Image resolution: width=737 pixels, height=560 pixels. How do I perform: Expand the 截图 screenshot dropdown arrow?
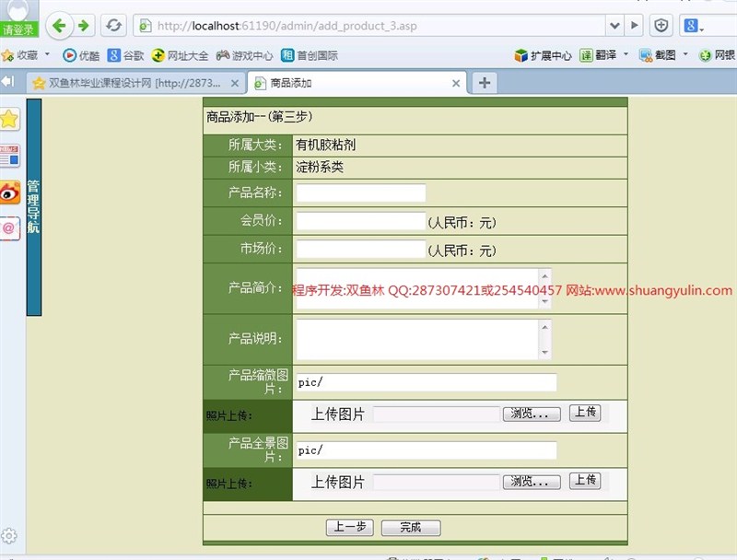click(685, 55)
